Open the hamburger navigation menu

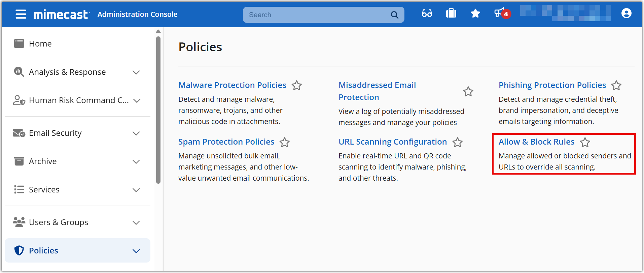pyautogui.click(x=21, y=14)
